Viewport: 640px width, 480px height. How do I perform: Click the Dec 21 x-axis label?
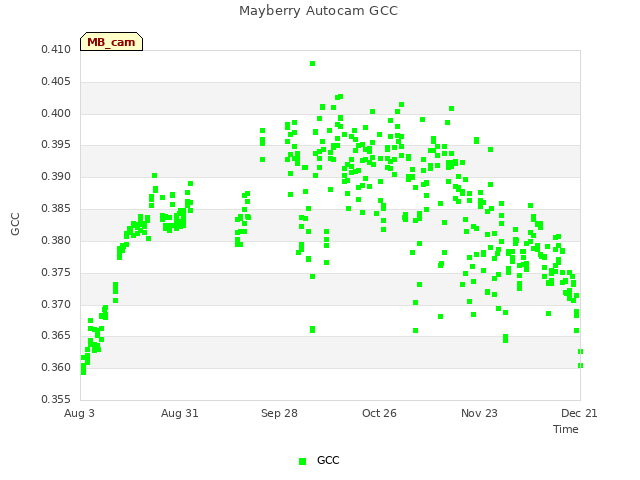[579, 413]
